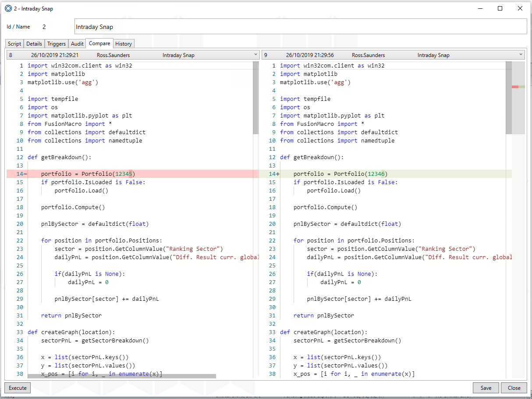This screenshot has height=399, width=532.
Task: Select the Compare tab
Action: pyautogui.click(x=99, y=43)
